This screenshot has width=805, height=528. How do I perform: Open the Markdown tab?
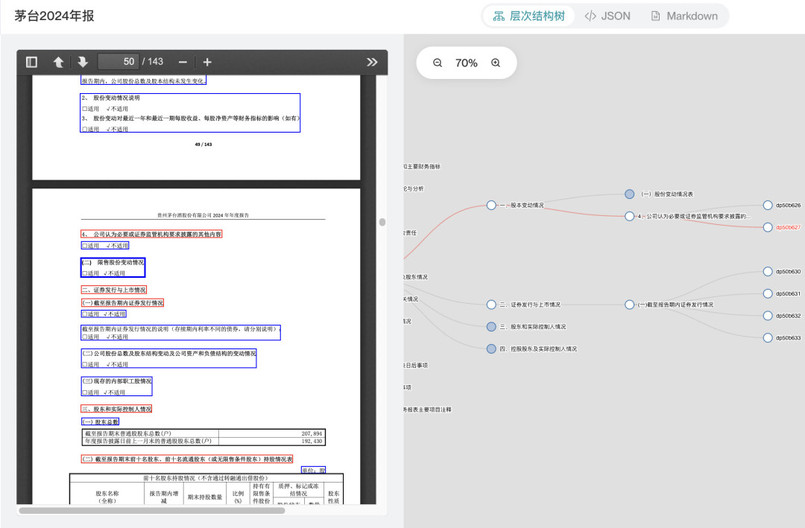tap(684, 16)
